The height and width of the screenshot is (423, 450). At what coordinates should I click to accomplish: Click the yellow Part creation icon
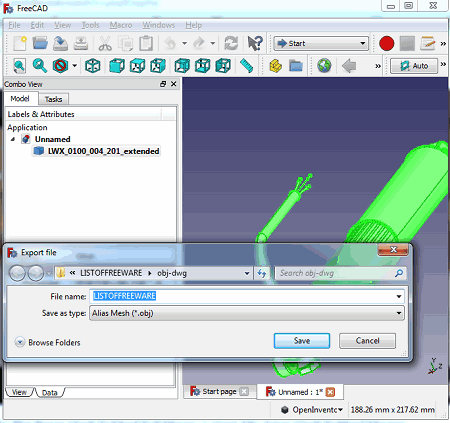(x=275, y=66)
